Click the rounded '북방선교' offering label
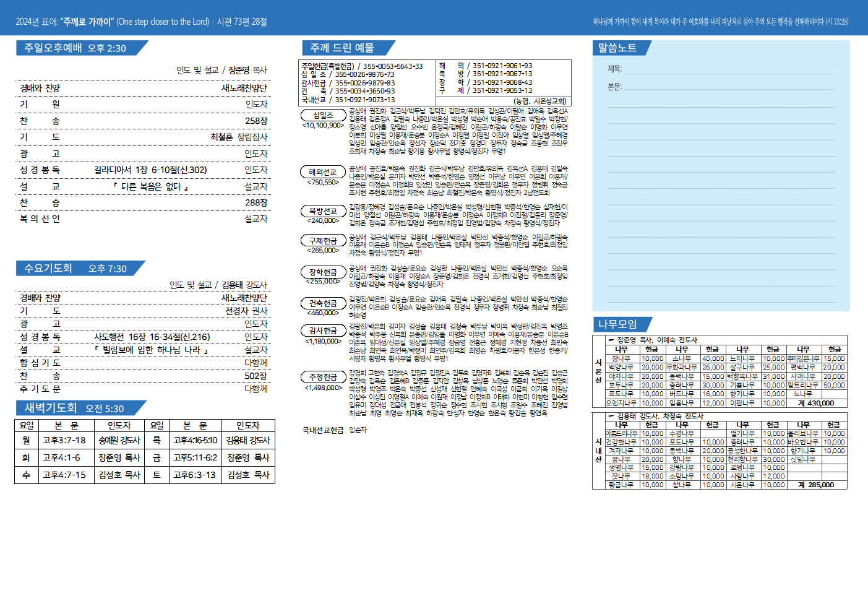This screenshot has height=614, width=868. click(x=323, y=211)
